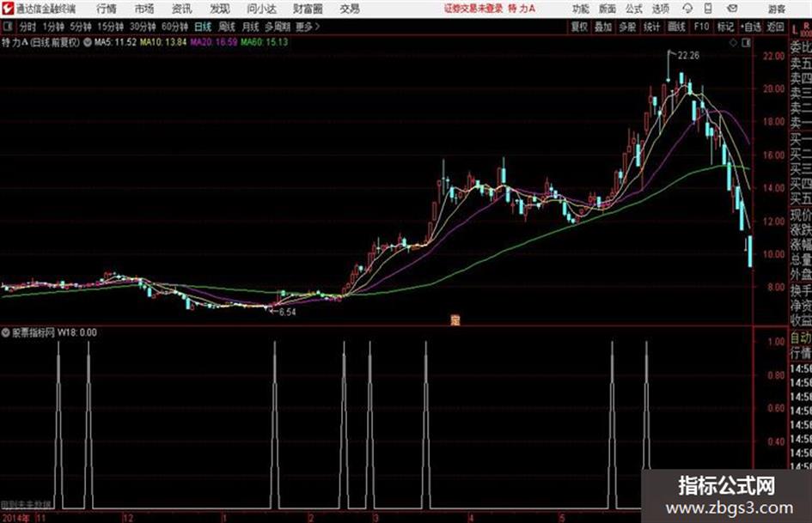Open the 市场 menu
Screen dimensions: 812x523
click(144, 9)
